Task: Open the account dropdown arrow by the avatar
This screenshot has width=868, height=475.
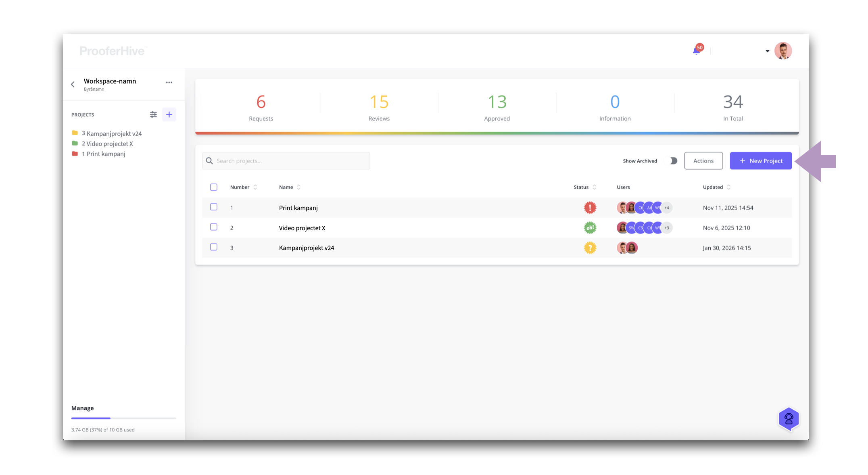Action: pyautogui.click(x=767, y=51)
